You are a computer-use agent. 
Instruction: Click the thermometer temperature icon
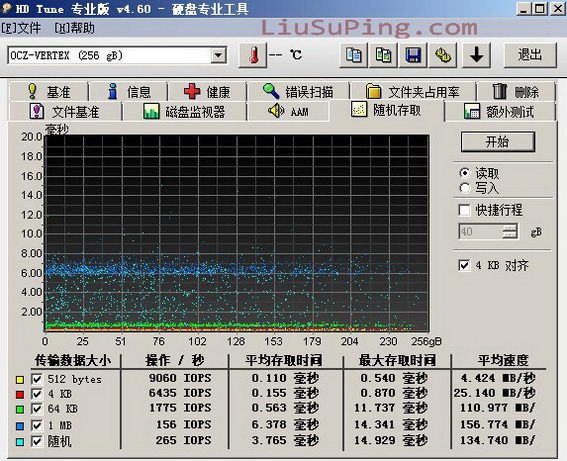pyautogui.click(x=253, y=55)
